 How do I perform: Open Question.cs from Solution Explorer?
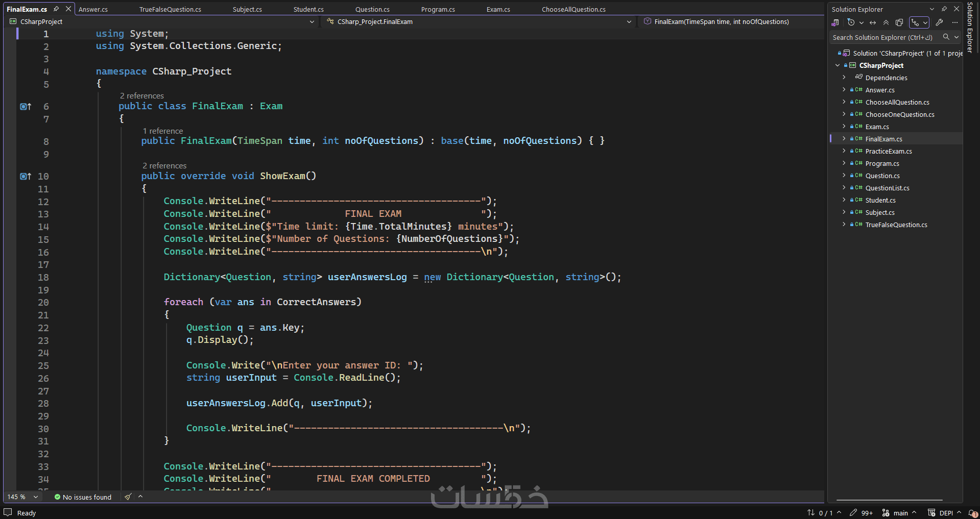[x=882, y=176]
